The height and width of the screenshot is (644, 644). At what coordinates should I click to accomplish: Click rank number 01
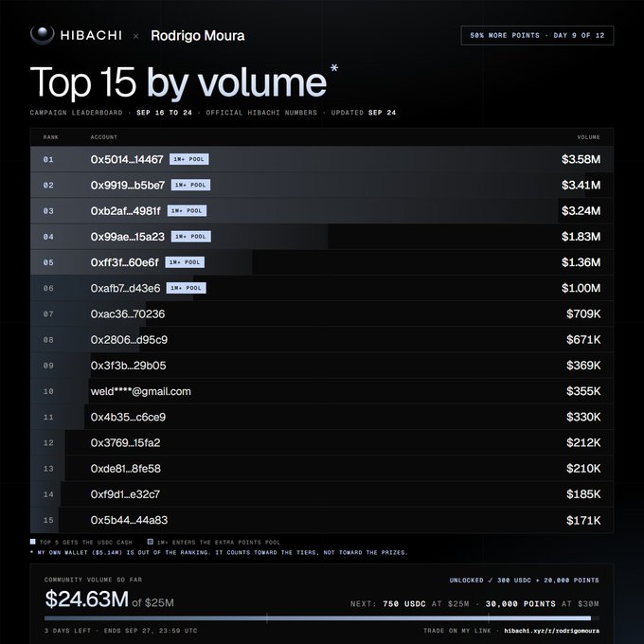tap(48, 159)
